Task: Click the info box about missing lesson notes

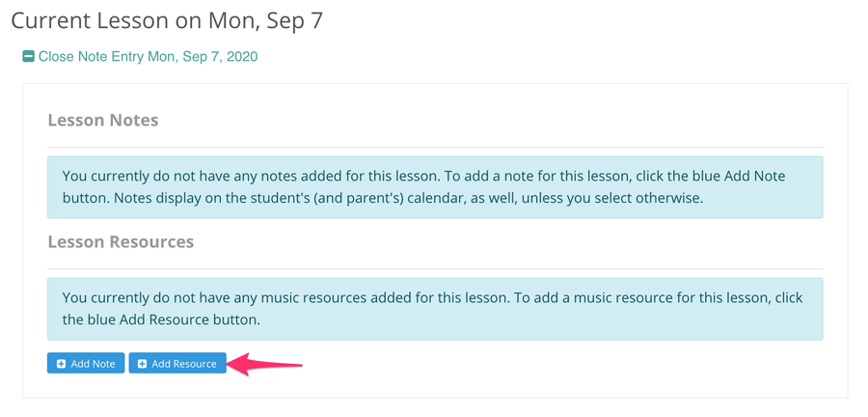Action: [x=435, y=187]
